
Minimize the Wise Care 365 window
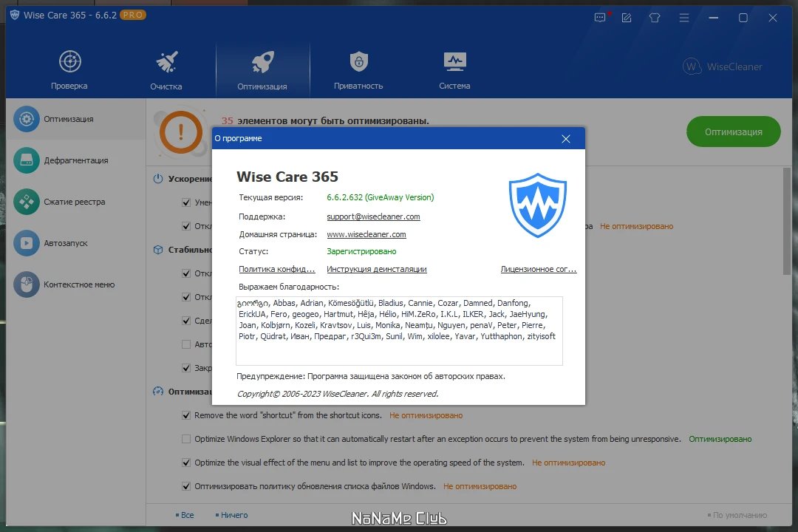coord(714,18)
